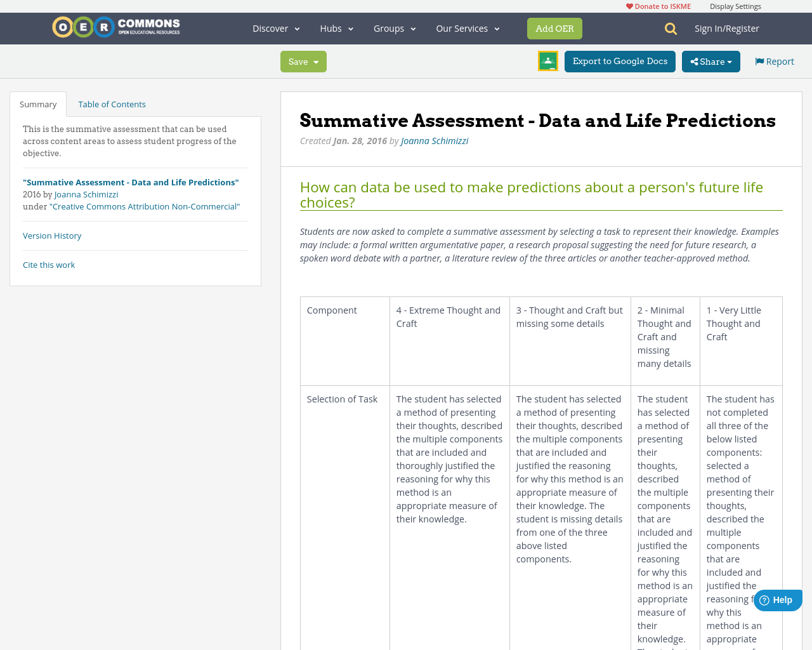Image resolution: width=812 pixels, height=650 pixels.
Task: Open Display Settings
Action: pyautogui.click(x=735, y=5)
